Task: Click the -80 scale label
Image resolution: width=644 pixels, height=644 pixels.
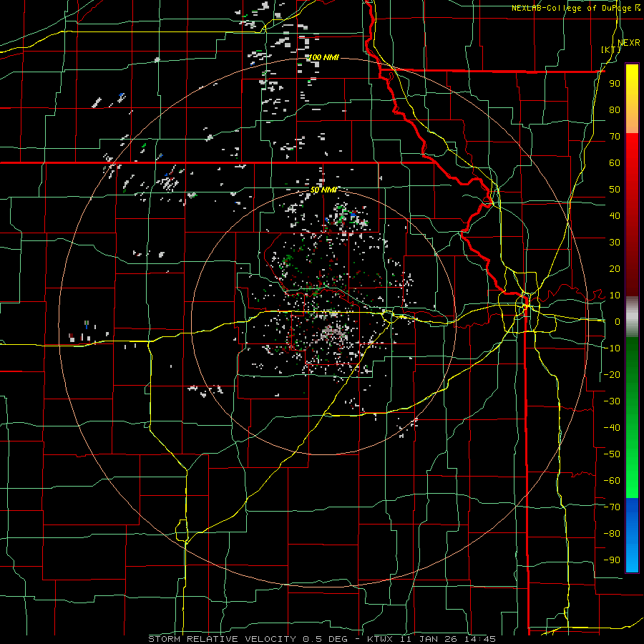Action: point(612,534)
